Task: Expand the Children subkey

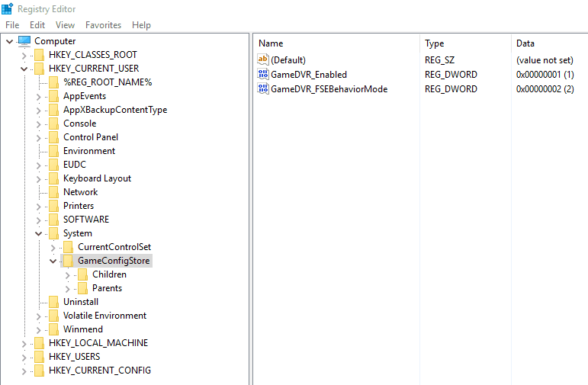Action: [x=68, y=275]
